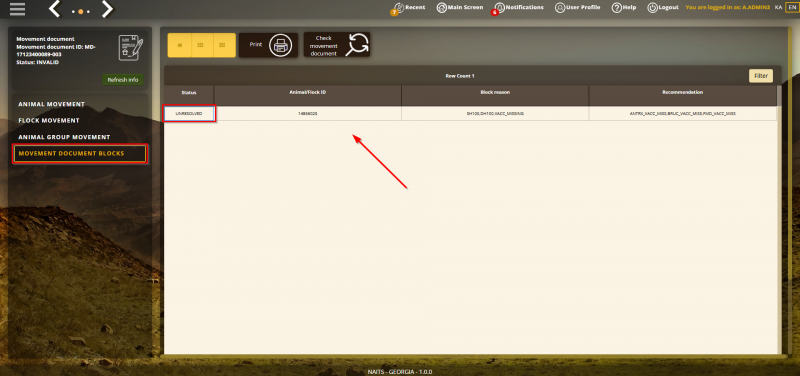Screen dimensions: 800x376
Task: Click the recommendation cell ANTRX_VACC_MISS
Action: [683, 113]
